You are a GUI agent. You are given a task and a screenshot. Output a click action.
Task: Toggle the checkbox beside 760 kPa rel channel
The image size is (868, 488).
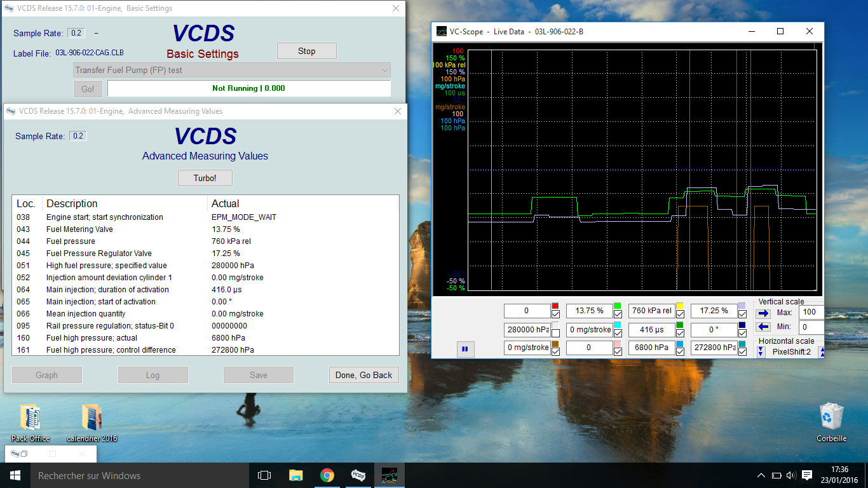(x=680, y=315)
